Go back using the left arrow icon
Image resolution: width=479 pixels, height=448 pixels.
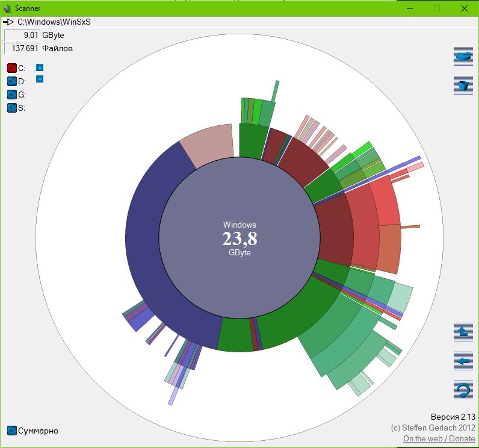pyautogui.click(x=463, y=361)
